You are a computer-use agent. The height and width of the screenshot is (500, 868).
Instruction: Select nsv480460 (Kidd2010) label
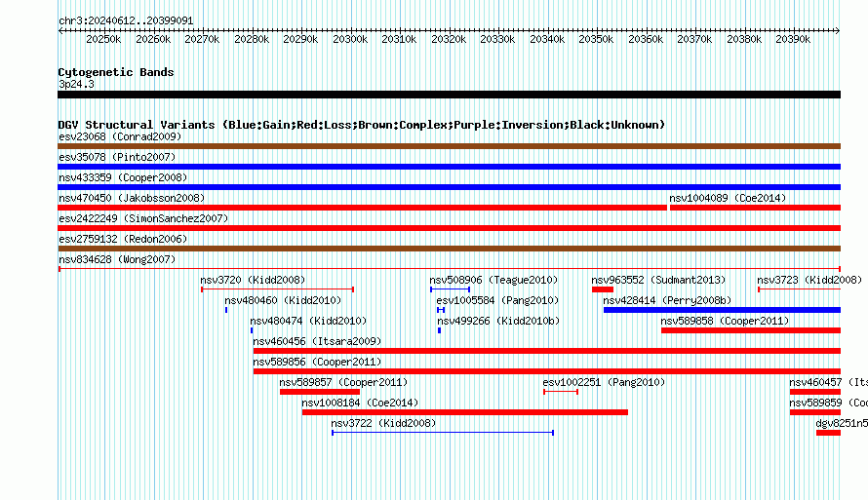[283, 300]
